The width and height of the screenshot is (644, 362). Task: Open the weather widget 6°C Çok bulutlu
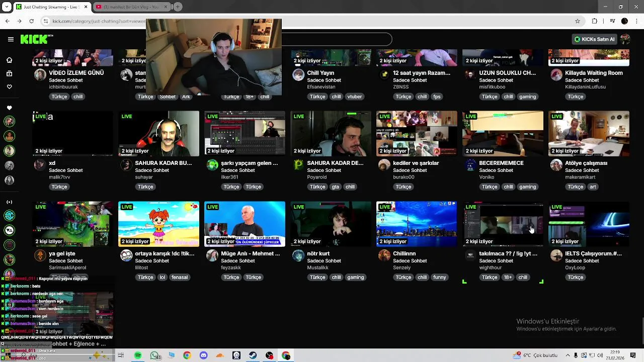[x=536, y=355]
